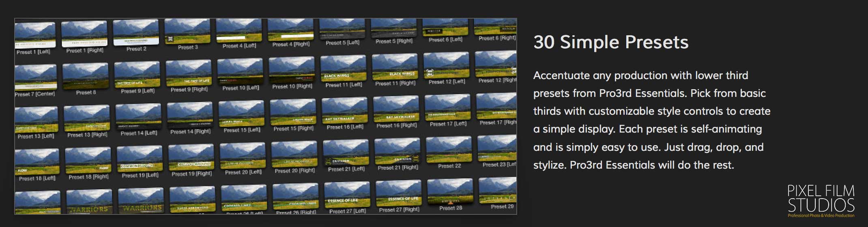Screen dimensions: 868x227
Task: Select the Preset 27 [Right] Essence of Life thumbnail
Action: [398, 193]
